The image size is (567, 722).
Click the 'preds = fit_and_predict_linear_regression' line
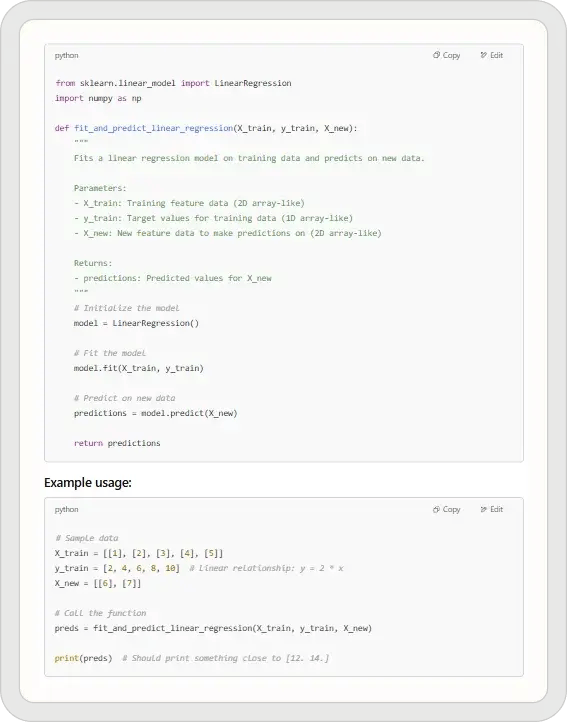pos(213,628)
